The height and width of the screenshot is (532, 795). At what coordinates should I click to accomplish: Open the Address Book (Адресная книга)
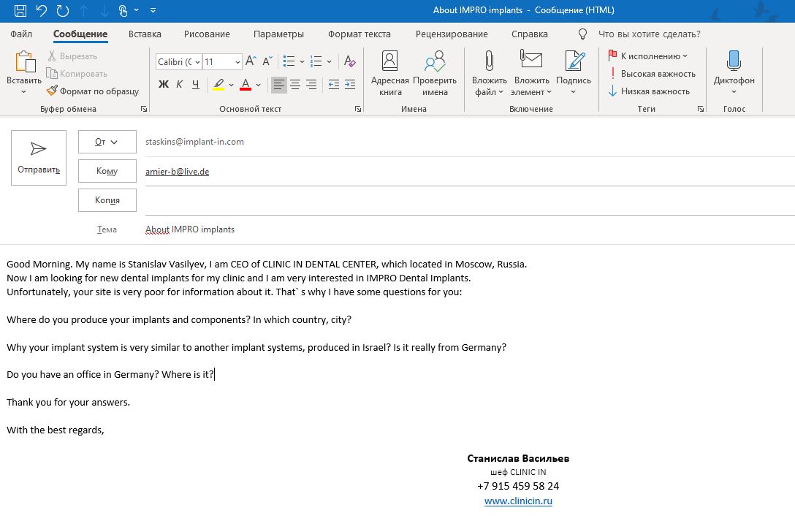(x=389, y=73)
